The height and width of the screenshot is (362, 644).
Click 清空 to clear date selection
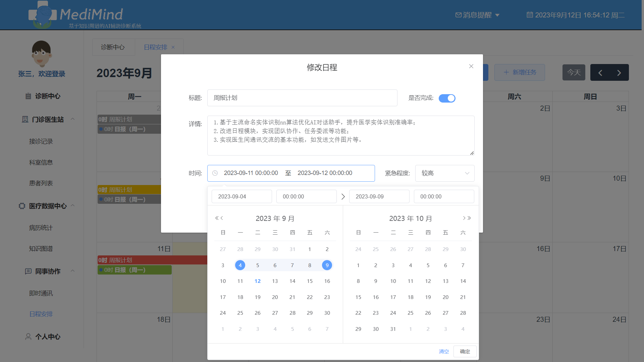[444, 351]
